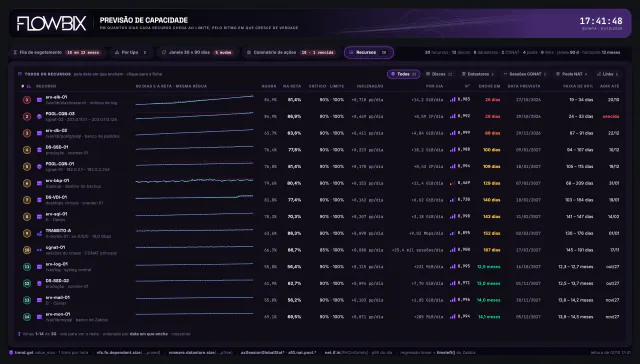Filter the resource list by Links

(x=607, y=74)
